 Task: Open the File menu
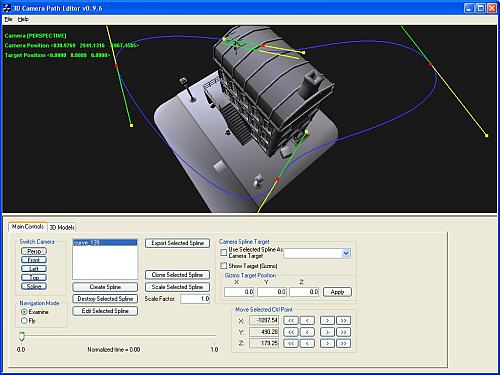tap(8, 19)
